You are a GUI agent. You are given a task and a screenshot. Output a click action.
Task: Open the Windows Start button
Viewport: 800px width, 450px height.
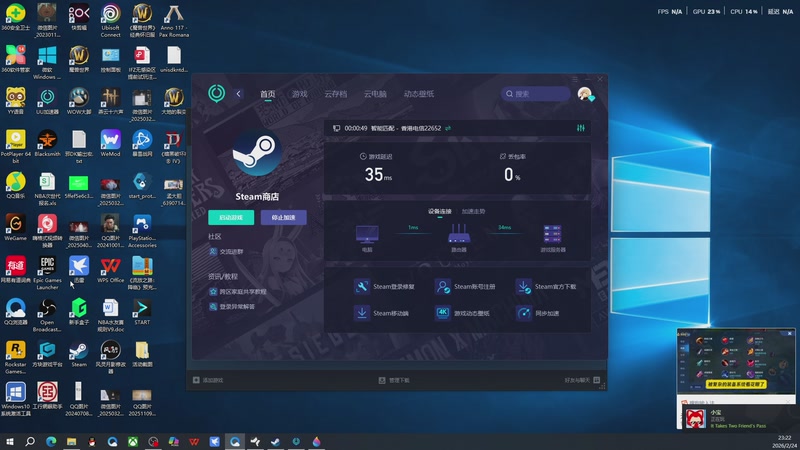coord(9,441)
